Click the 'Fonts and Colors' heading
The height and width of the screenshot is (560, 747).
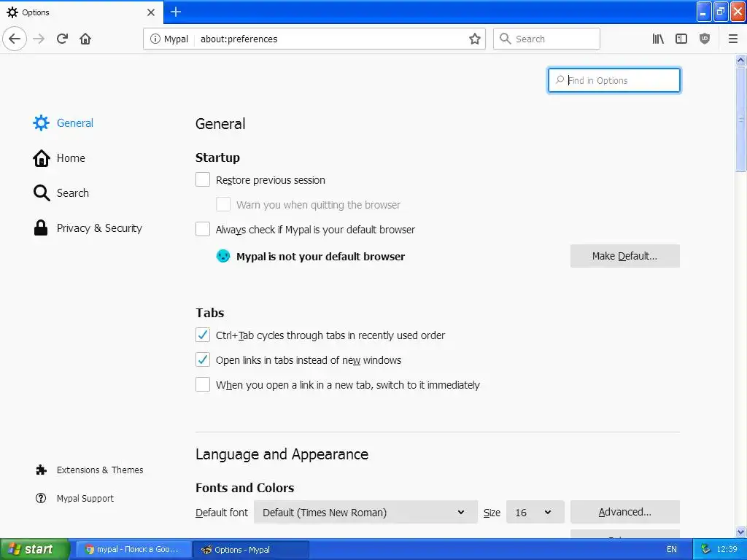pyautogui.click(x=245, y=488)
